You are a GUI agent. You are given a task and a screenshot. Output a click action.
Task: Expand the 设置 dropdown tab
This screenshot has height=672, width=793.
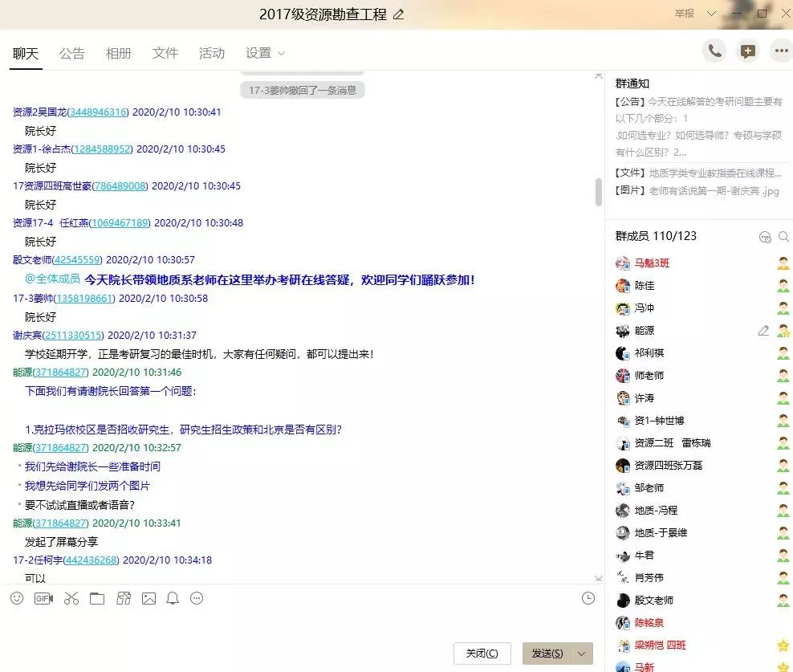[x=266, y=53]
